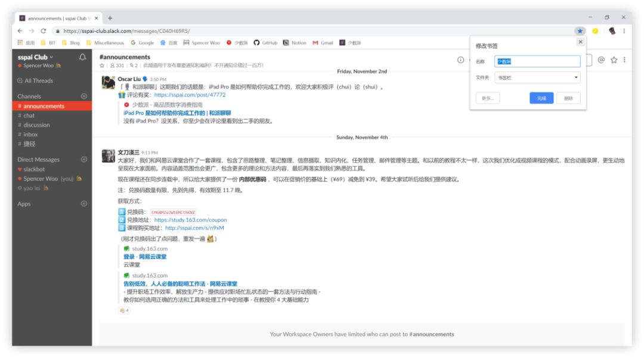Viewport: 644px width, 358px height.
Task: Open channel details info icon
Action: click(x=460, y=60)
